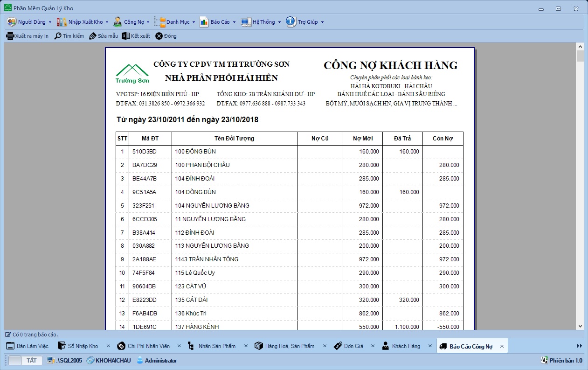Expand the Người Dùng dropdown menu
Image resolution: width=588 pixels, height=370 pixels.
50,22
